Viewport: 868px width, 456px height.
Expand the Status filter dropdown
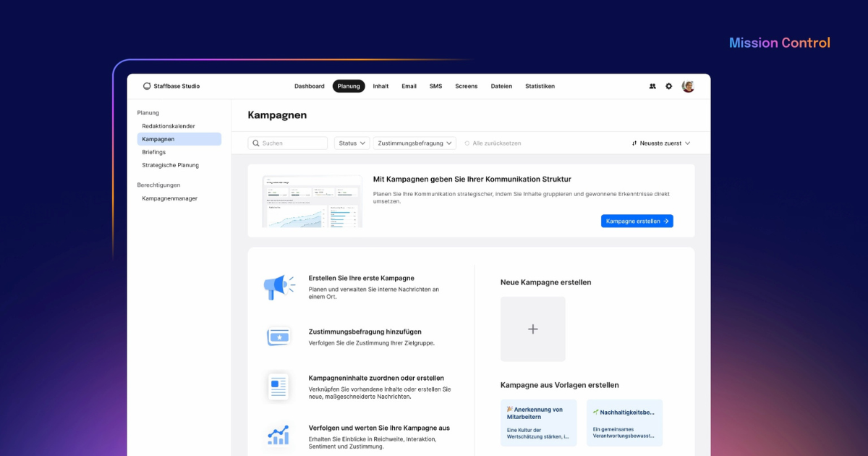click(x=352, y=143)
